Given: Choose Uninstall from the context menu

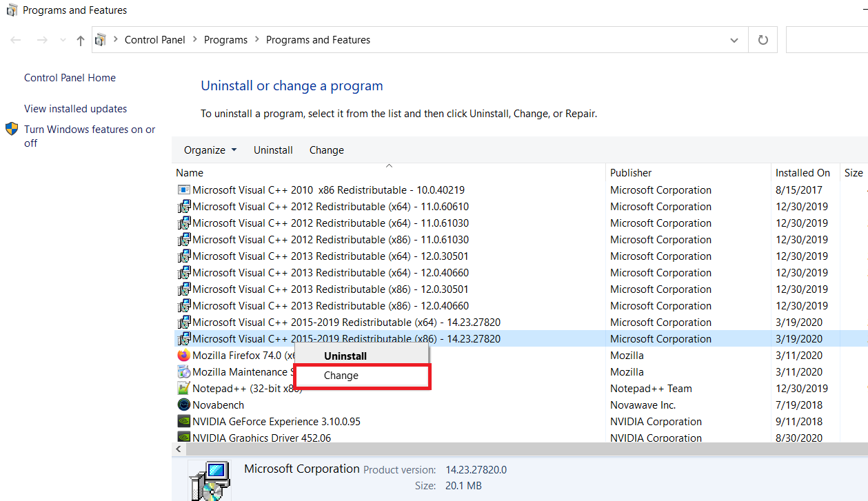Looking at the screenshot, I should 362,356.
